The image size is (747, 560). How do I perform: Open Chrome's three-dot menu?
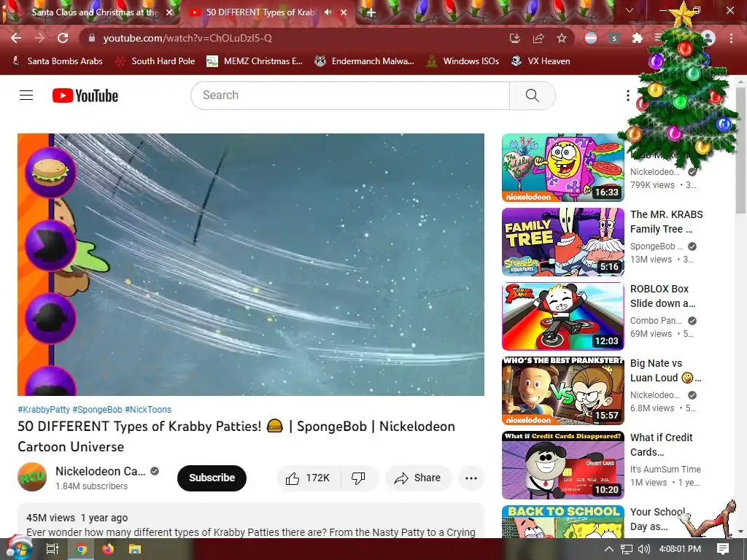tap(731, 38)
